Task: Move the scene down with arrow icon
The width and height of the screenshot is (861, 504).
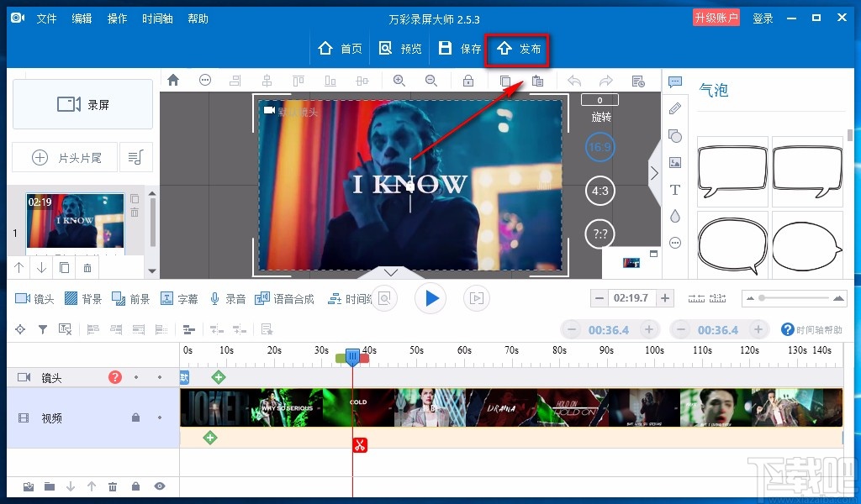Action: (x=41, y=268)
